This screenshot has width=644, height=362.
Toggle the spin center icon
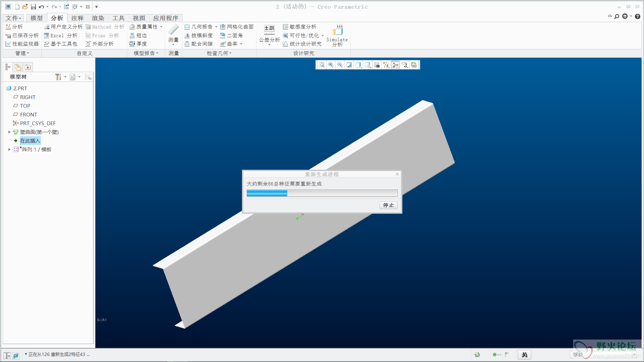point(396,65)
